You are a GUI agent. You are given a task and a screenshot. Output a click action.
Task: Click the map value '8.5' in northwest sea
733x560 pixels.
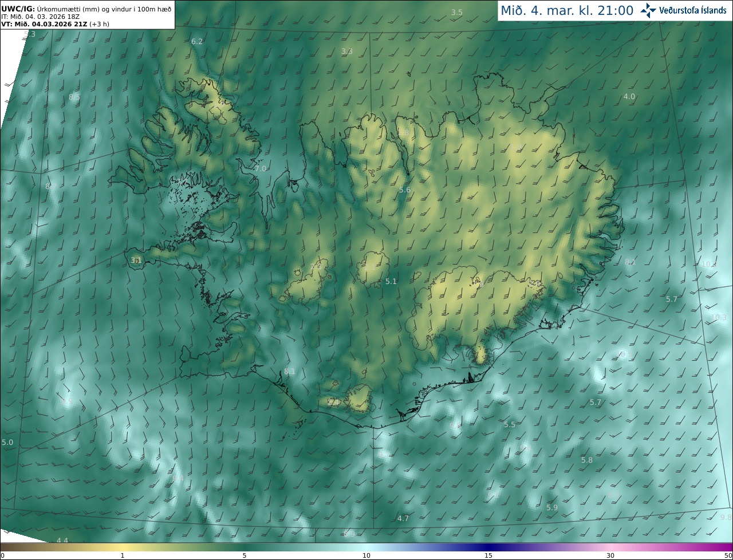[x=74, y=97]
